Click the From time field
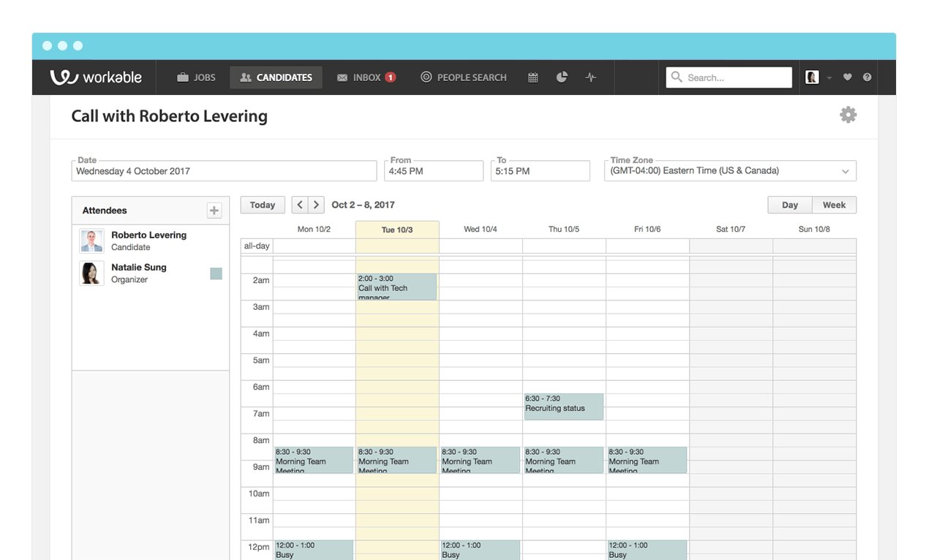926x560 pixels. click(x=433, y=171)
